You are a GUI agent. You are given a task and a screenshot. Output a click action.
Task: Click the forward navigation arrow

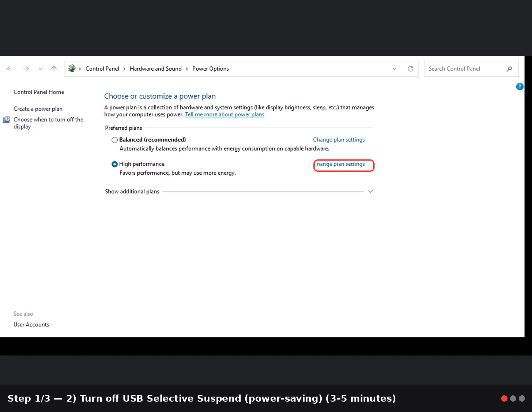26,69
